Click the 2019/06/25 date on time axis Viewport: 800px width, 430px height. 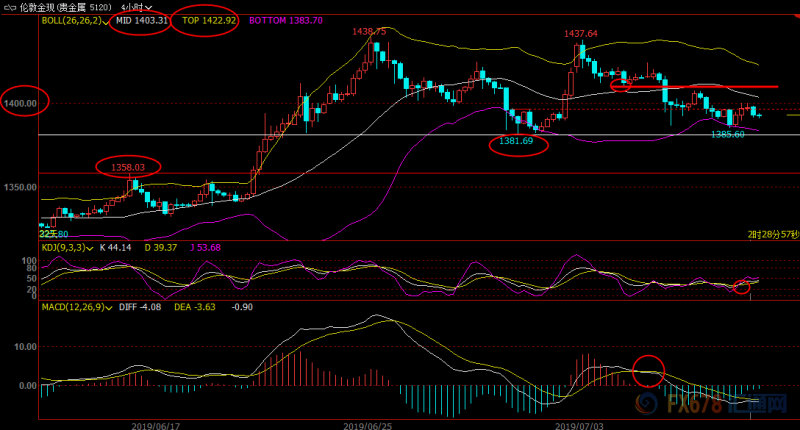(x=367, y=426)
